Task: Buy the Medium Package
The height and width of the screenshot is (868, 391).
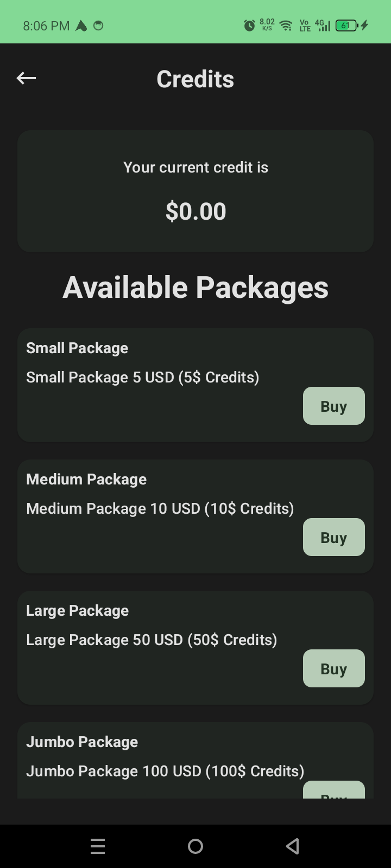Action: [333, 537]
